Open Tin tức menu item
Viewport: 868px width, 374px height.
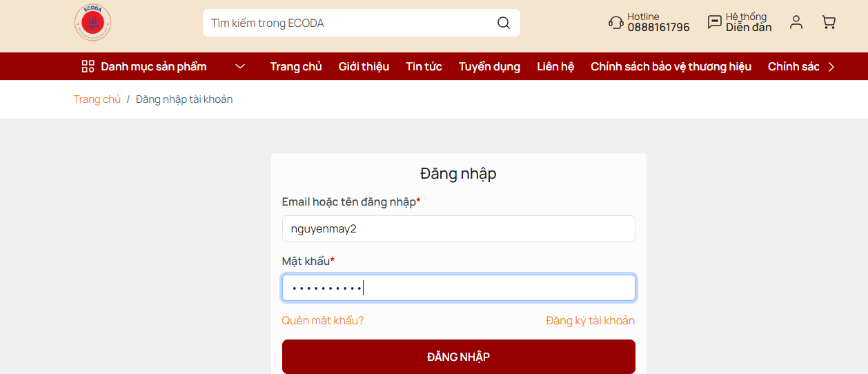tap(424, 66)
